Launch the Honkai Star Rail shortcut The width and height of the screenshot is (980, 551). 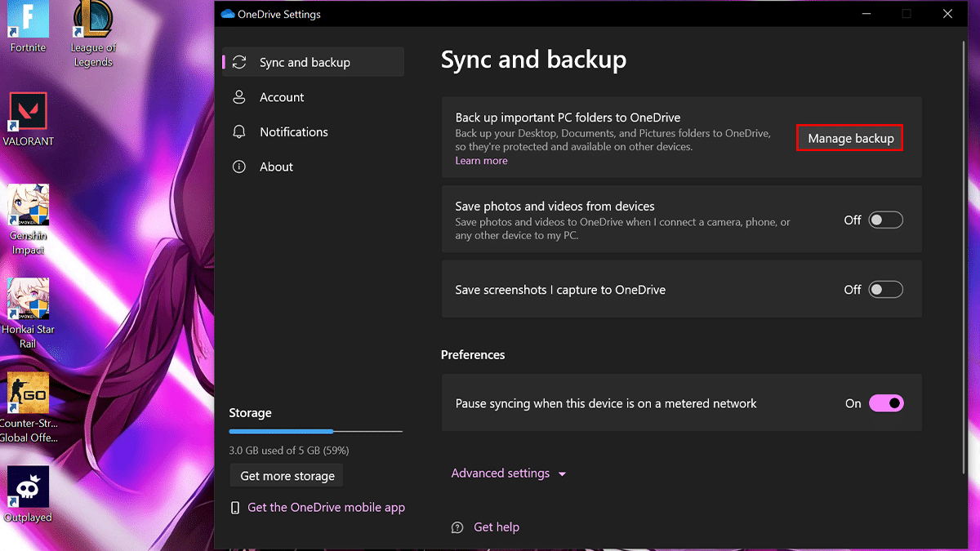28,300
